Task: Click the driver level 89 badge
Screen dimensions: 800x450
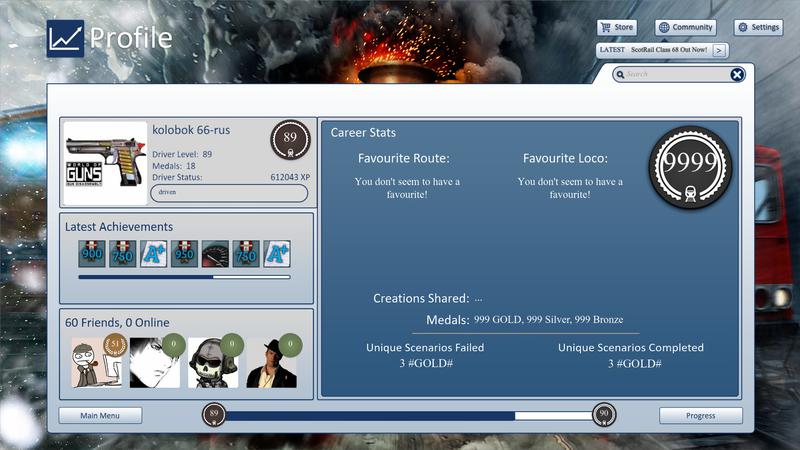Action: 290,139
